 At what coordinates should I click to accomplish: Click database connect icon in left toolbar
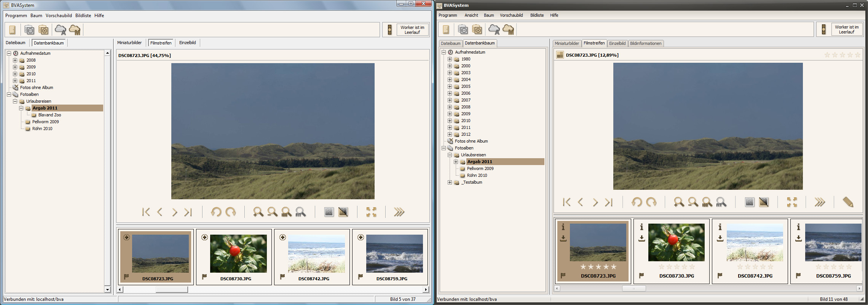29,30
